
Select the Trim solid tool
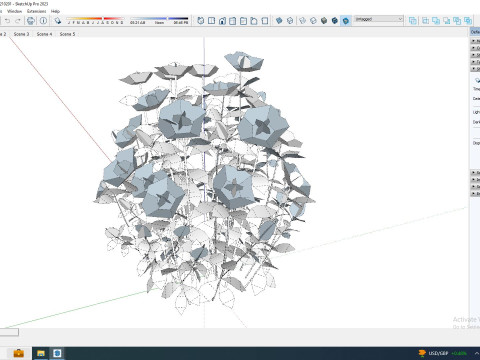457,21
